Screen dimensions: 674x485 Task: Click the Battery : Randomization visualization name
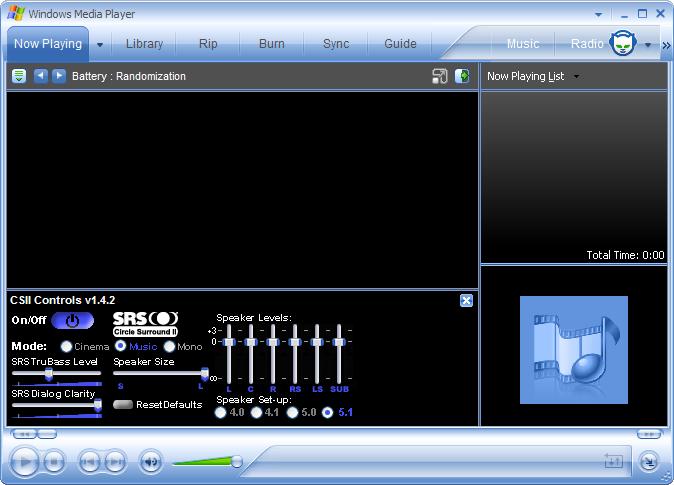(x=129, y=76)
